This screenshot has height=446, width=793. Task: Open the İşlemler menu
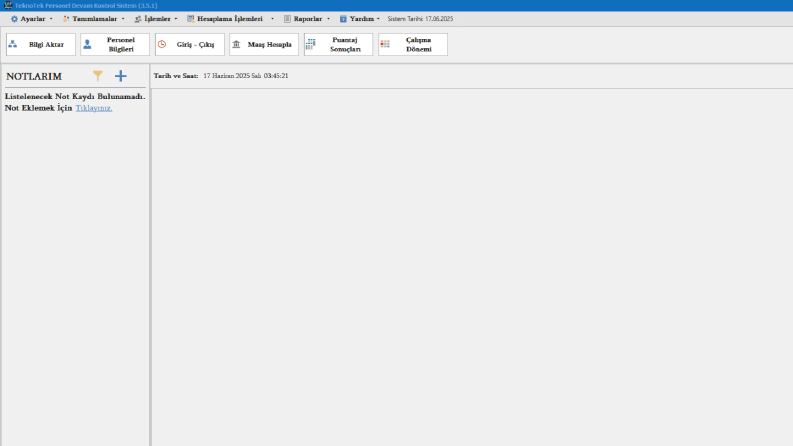[156, 19]
